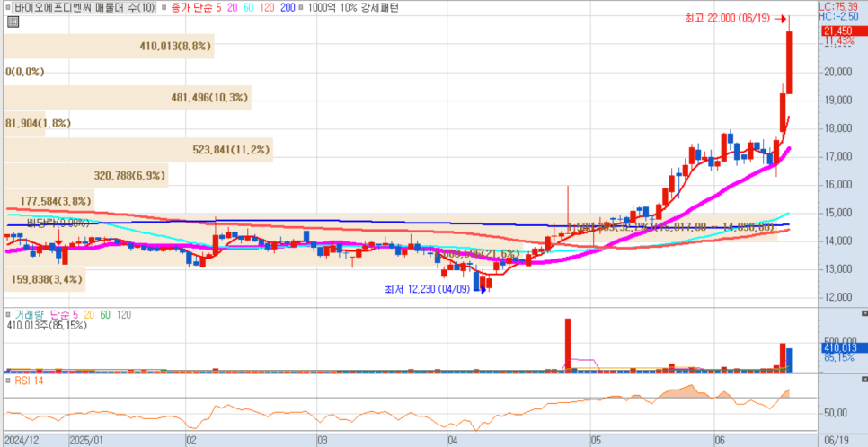Click the 06/19 date label at axis corner
The width and height of the screenshot is (868, 447).
[x=837, y=441]
